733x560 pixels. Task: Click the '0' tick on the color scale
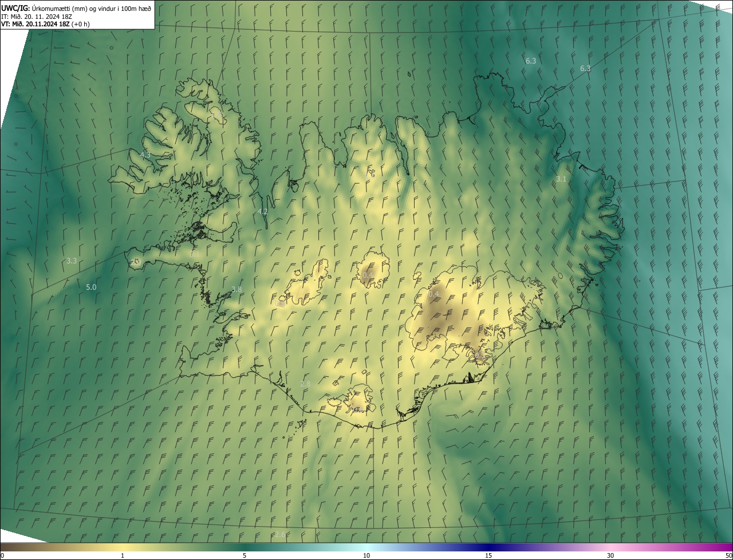tap(2, 555)
